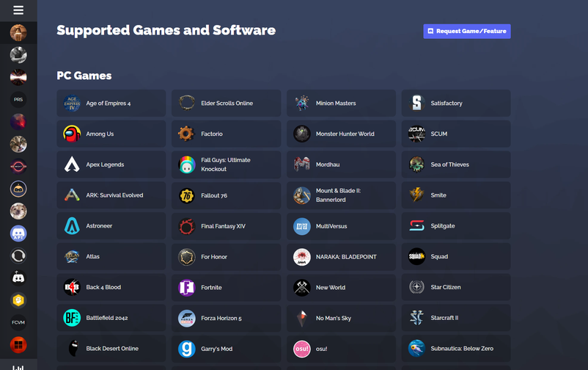The image size is (588, 370).
Task: Open the Atlas game card
Action: tap(111, 256)
